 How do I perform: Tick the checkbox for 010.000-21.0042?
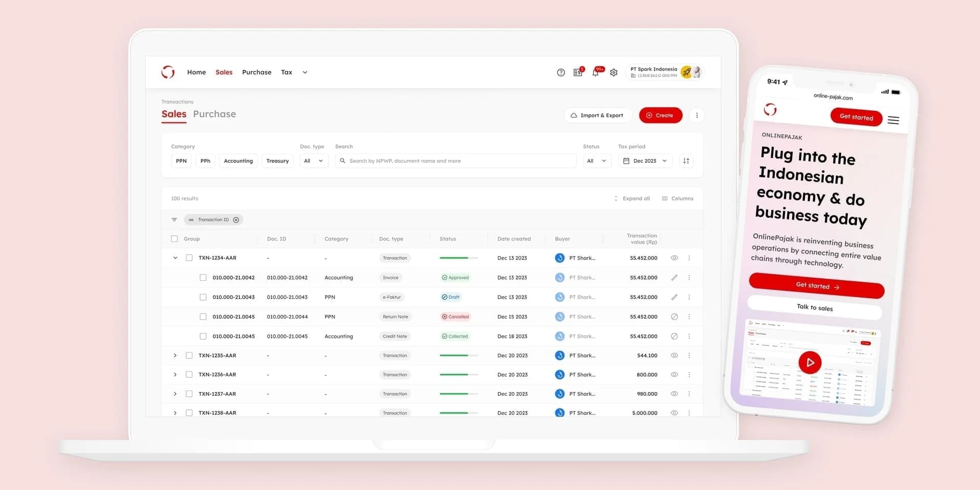pyautogui.click(x=203, y=278)
